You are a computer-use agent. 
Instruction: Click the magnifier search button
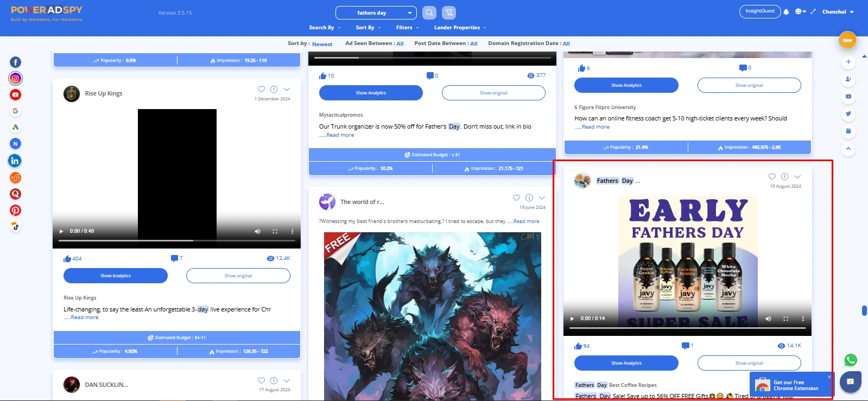[x=429, y=12]
